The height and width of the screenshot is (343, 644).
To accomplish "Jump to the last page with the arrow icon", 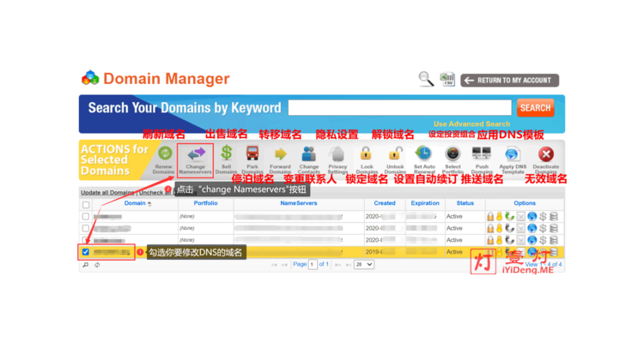I will [x=349, y=265].
